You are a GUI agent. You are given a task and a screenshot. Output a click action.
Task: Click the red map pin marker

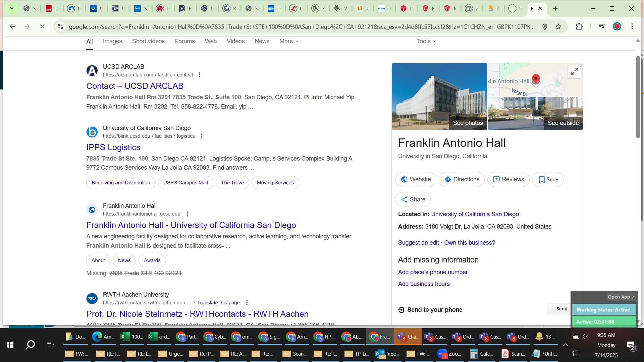tap(536, 79)
